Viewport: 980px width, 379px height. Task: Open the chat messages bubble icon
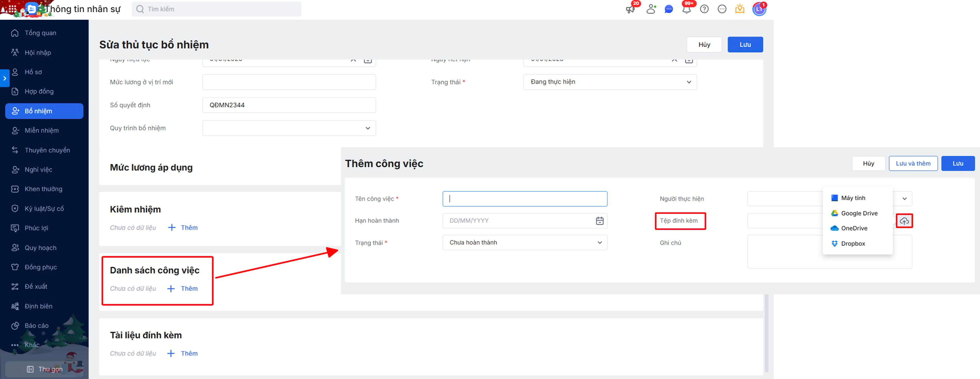(668, 9)
